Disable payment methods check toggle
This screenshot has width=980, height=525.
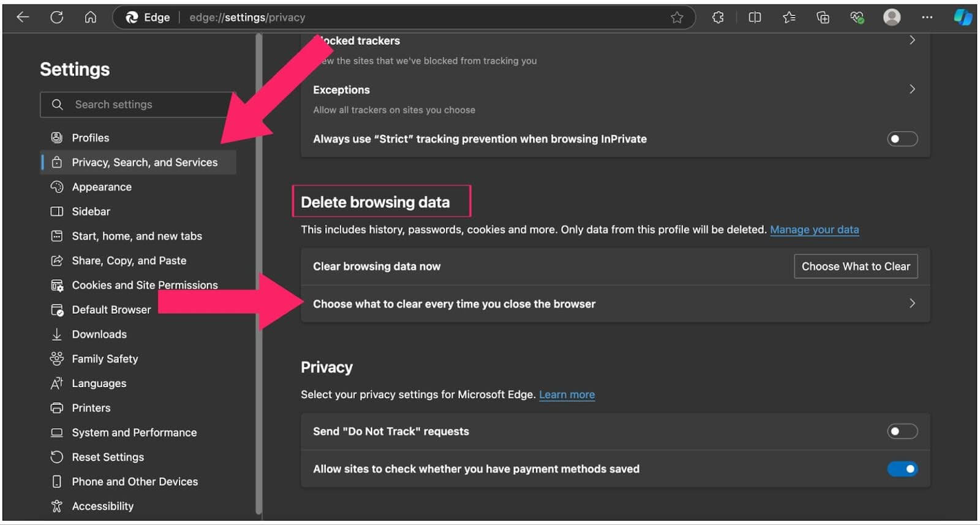click(x=902, y=469)
